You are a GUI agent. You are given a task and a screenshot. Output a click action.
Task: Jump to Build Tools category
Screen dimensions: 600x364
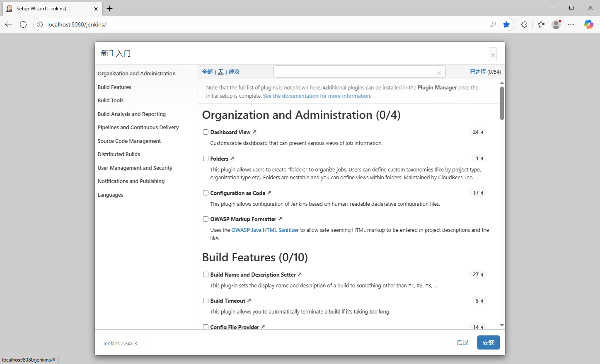point(111,100)
